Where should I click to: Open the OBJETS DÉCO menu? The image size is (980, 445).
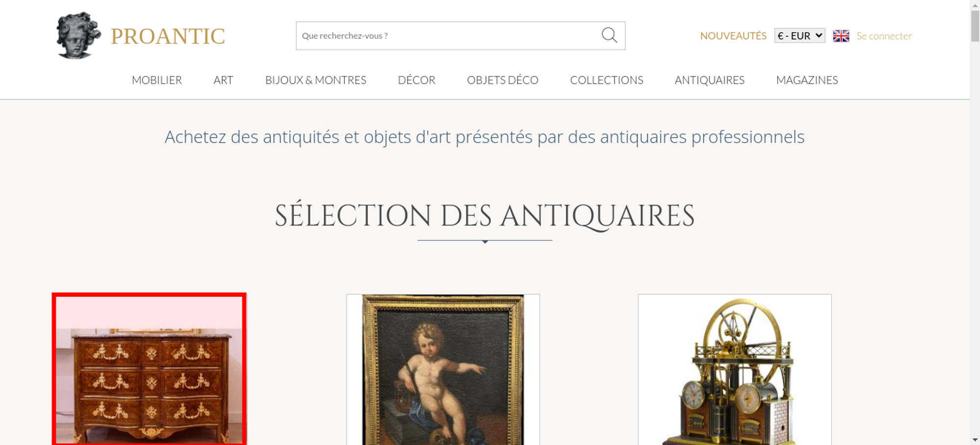click(503, 80)
